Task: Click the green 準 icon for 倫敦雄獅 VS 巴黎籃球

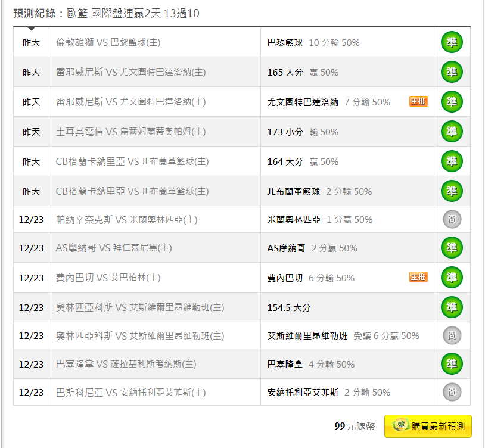Action: pos(452,42)
